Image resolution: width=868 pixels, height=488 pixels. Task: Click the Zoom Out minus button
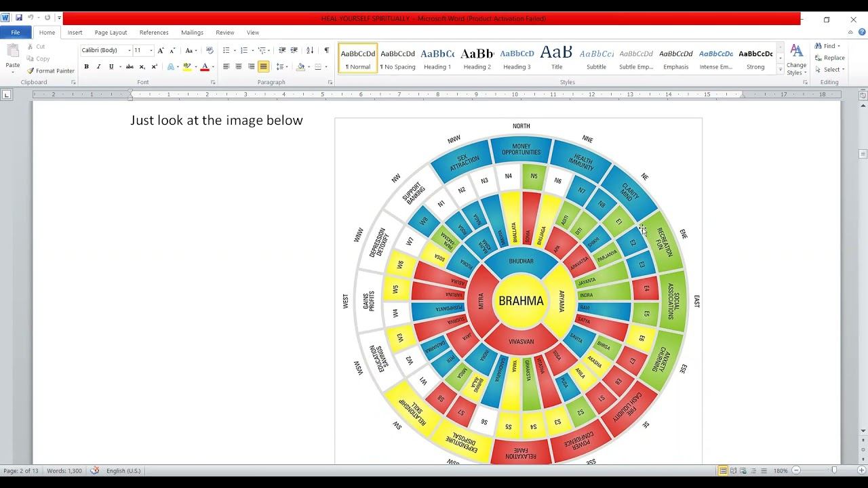[x=797, y=470]
